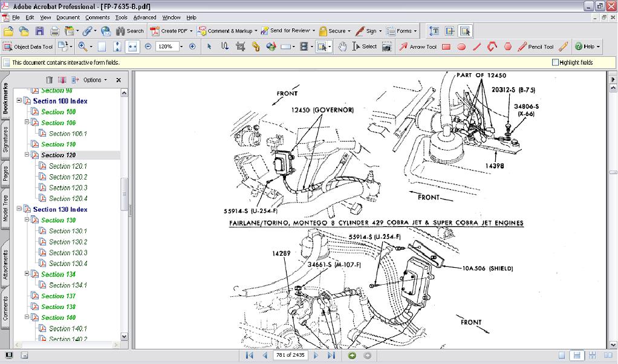Image resolution: width=618 pixels, height=364 pixels.
Task: Click the Open file folder icon
Action: [8, 31]
